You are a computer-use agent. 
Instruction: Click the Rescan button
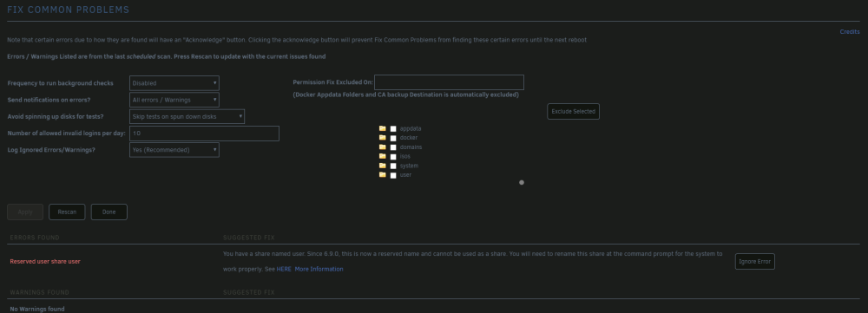(67, 212)
